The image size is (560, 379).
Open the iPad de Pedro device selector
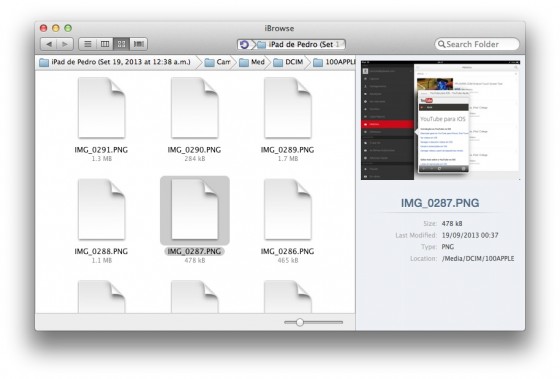(x=301, y=45)
